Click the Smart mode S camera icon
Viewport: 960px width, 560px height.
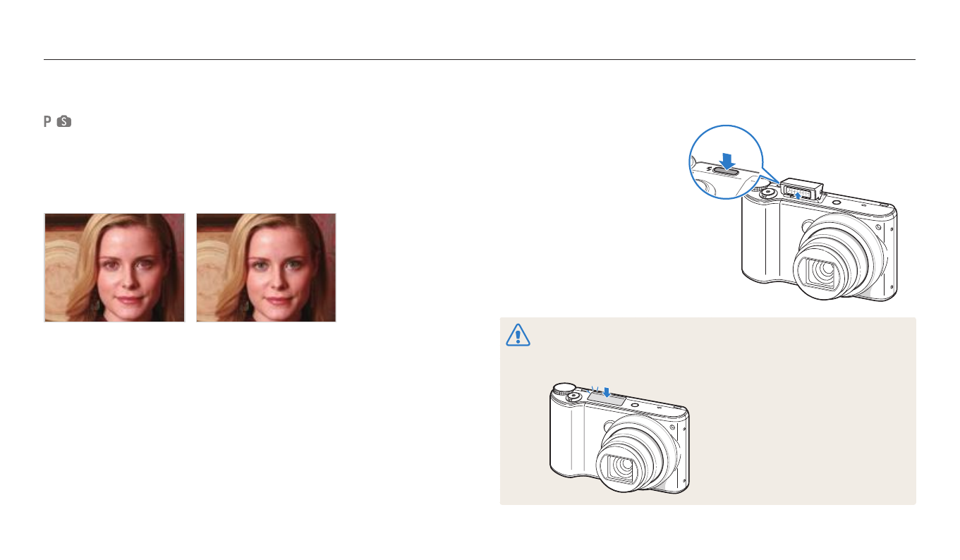point(63,122)
